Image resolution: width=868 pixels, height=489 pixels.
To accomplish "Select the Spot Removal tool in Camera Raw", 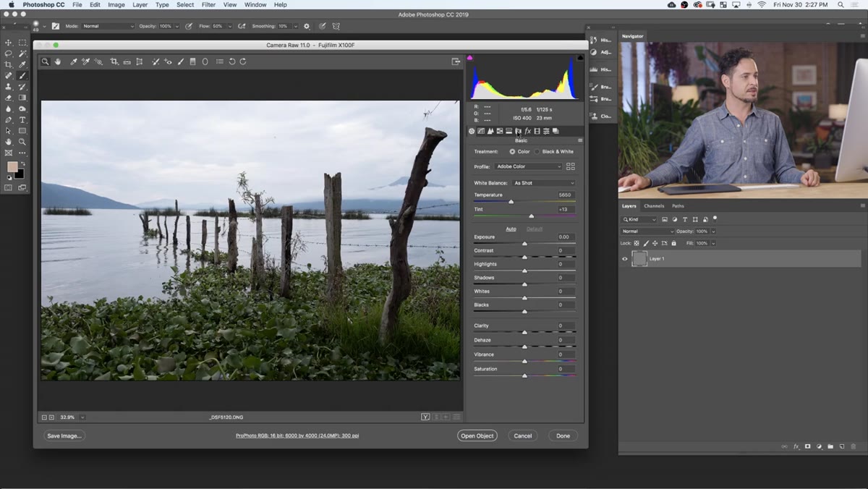I will (x=156, y=61).
